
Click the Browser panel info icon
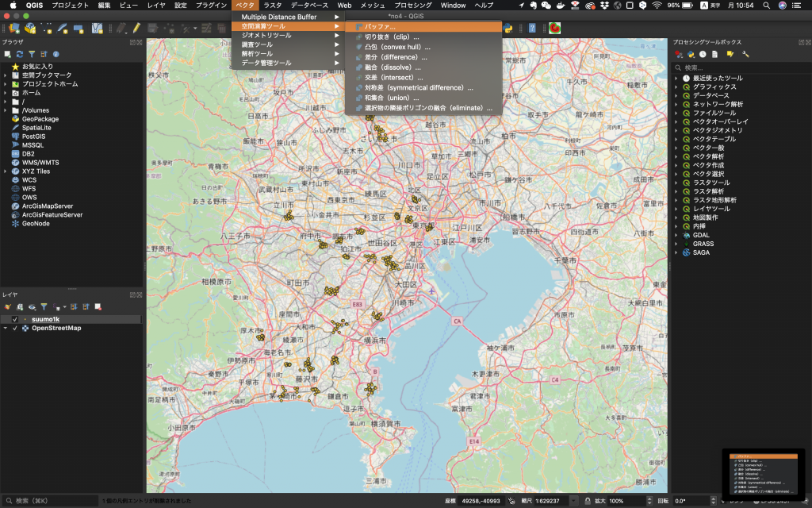coord(56,54)
